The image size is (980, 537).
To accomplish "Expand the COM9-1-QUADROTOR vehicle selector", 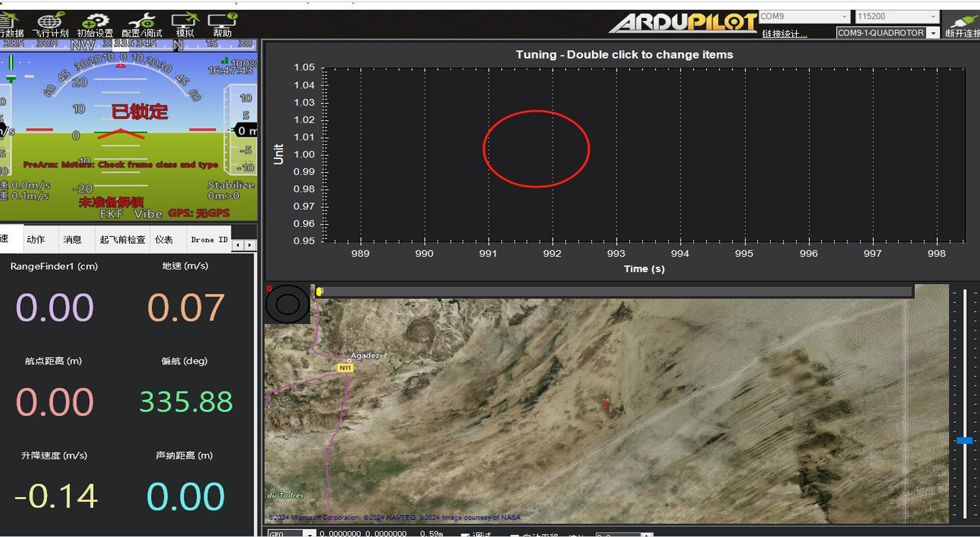I will coord(933,33).
